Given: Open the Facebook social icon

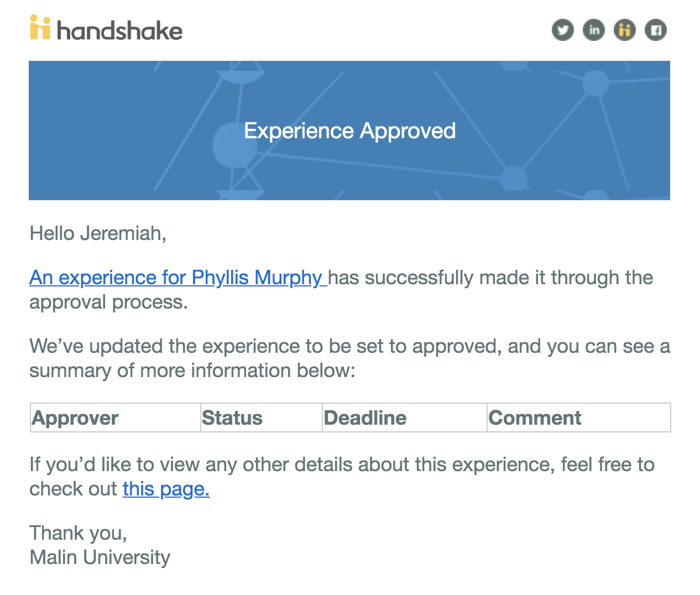Looking at the screenshot, I should tap(656, 30).
